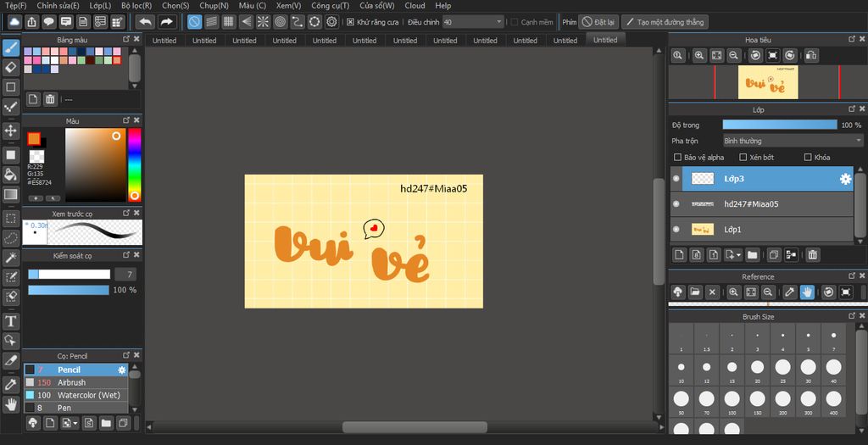
Task: Undock the Bảng màu panel
Action: [x=126, y=39]
